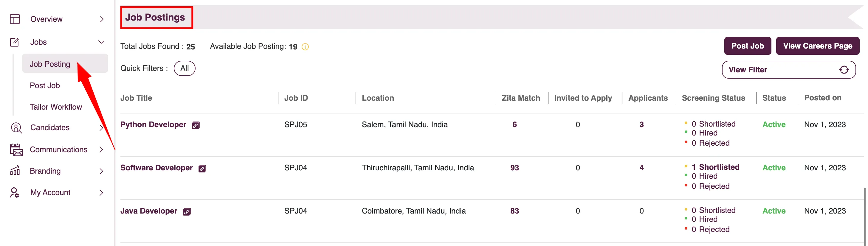Image resolution: width=868 pixels, height=246 pixels.
Task: Click the link icon next to Python Developer
Action: click(x=196, y=125)
